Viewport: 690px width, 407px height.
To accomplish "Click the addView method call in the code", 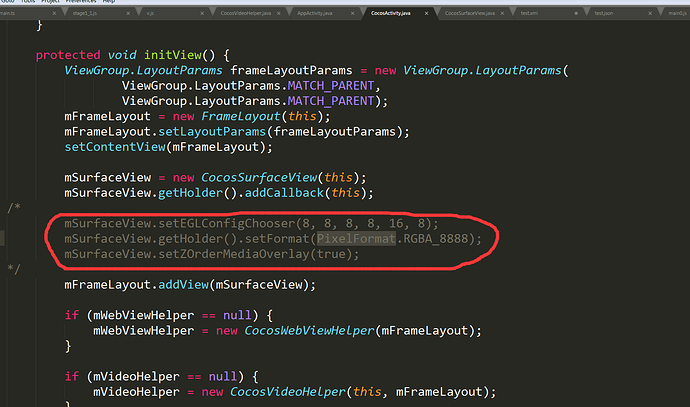I will (183, 285).
